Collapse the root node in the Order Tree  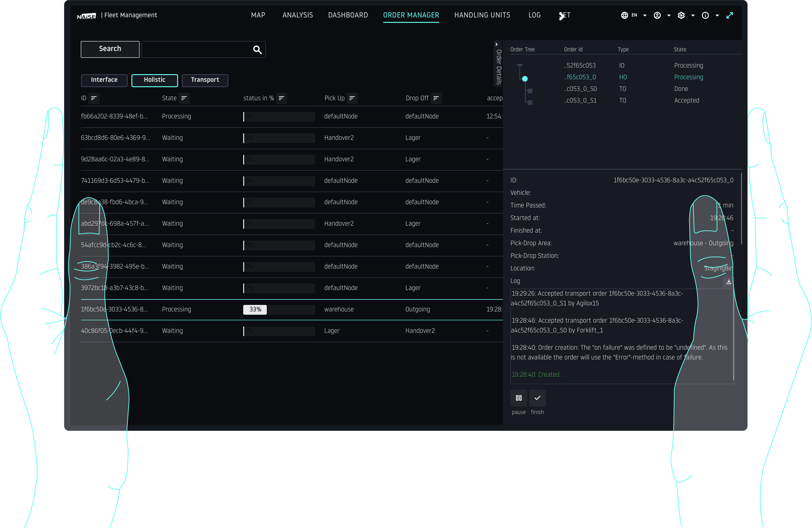[x=520, y=66]
